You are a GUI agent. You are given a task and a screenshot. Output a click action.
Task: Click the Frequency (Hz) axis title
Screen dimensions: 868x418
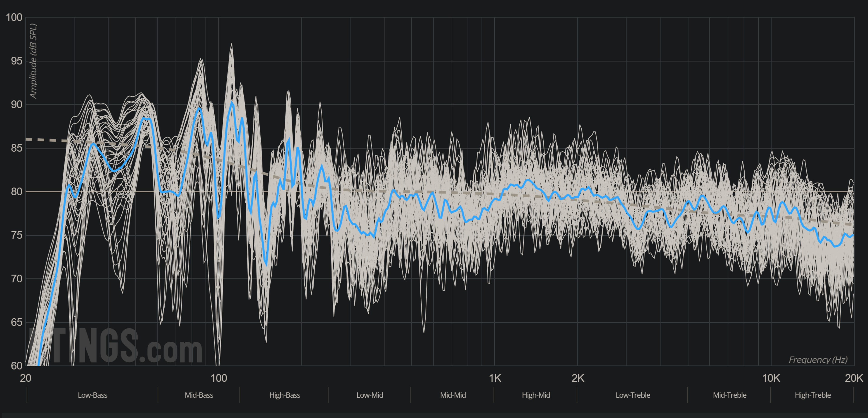pyautogui.click(x=818, y=360)
